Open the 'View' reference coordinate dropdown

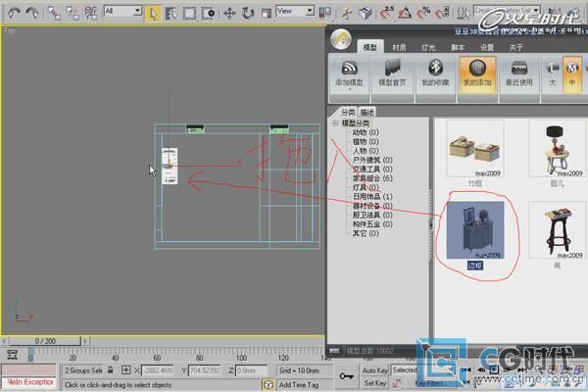click(x=295, y=11)
